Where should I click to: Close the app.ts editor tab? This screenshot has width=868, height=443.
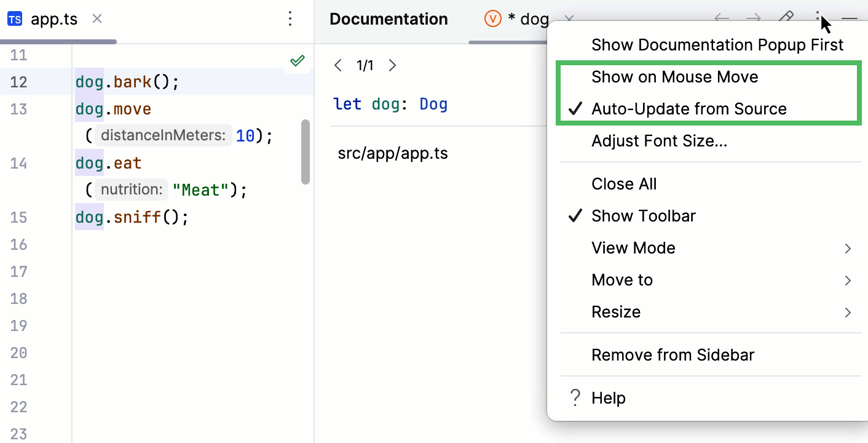pos(97,19)
